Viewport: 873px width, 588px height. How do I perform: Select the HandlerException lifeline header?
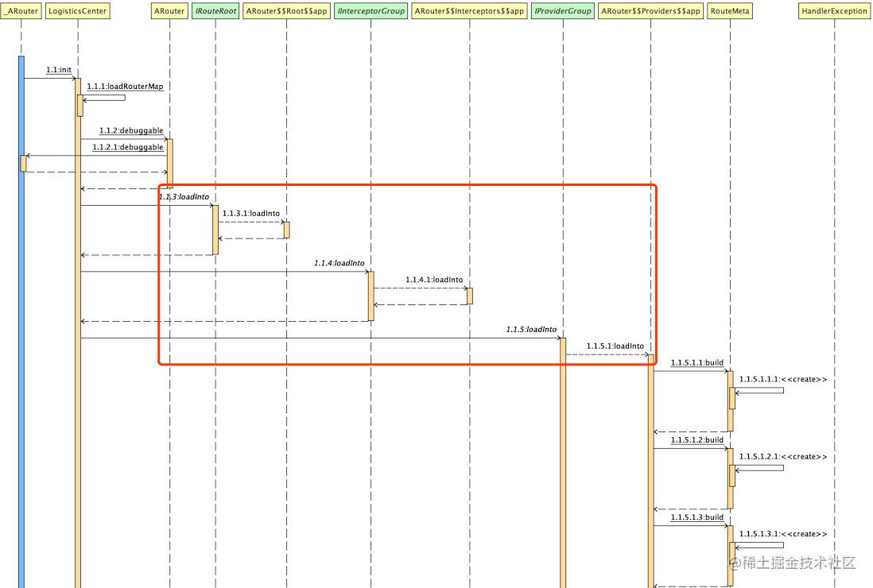click(x=834, y=11)
